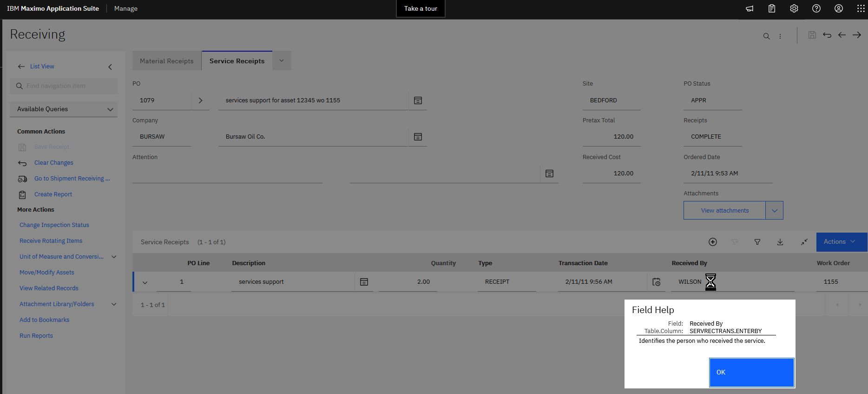The width and height of the screenshot is (868, 394).
Task: Open the View attachments dropdown arrow
Action: 774,211
